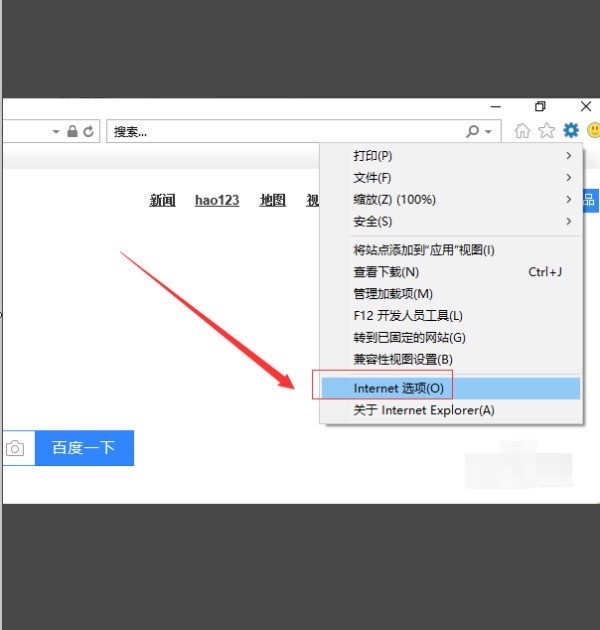This screenshot has width=600, height=630.
Task: Expand the 缩放(Z) submenu arrow
Action: pyautogui.click(x=569, y=199)
